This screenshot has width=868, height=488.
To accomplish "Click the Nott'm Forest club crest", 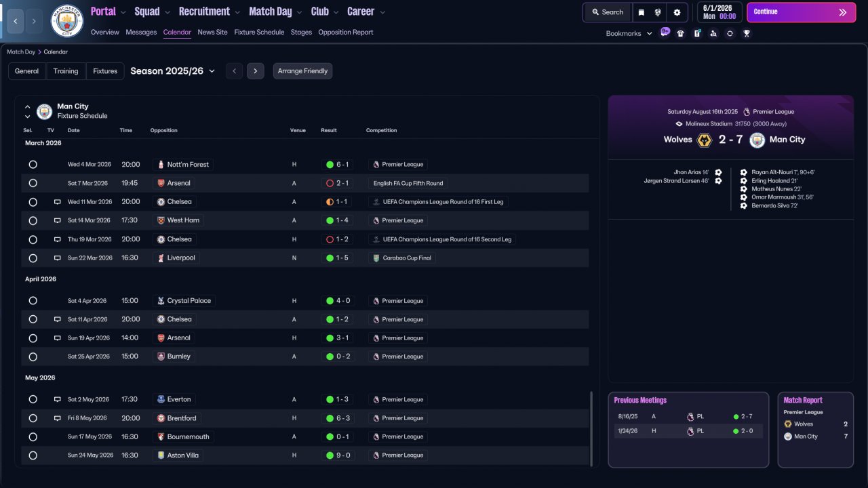I will [x=161, y=165].
